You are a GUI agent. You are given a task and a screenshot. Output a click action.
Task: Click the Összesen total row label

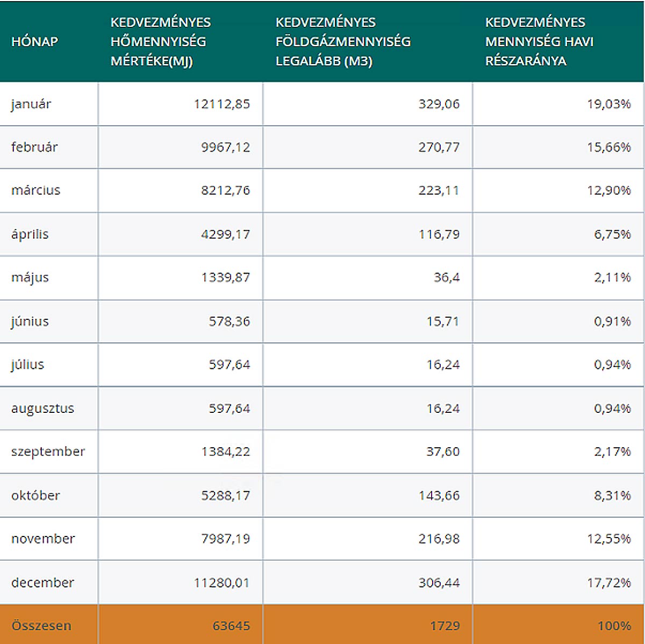pyautogui.click(x=41, y=626)
